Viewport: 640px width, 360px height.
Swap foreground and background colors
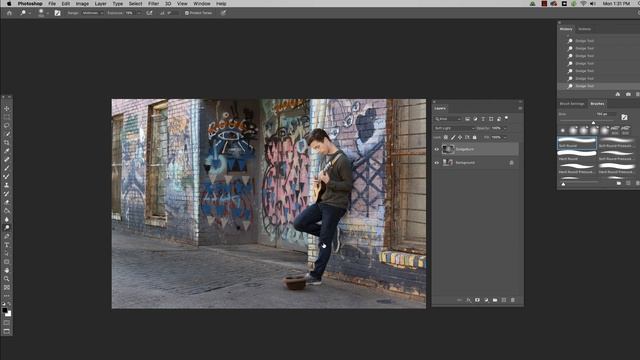9,304
